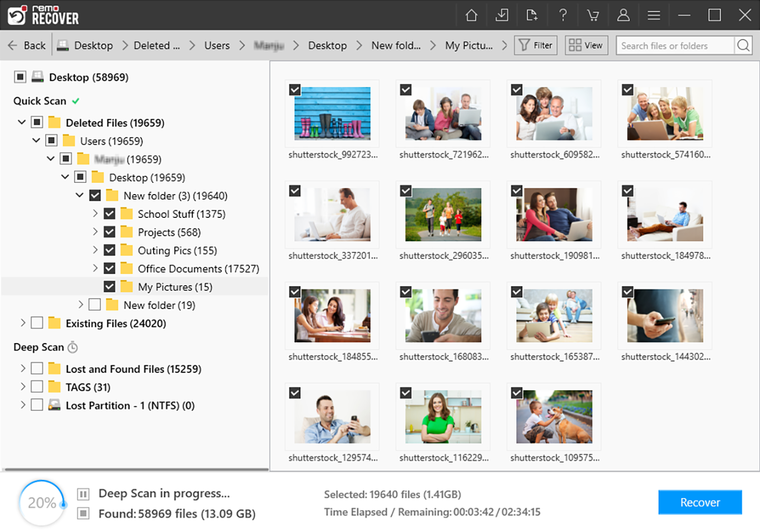Click the search magnifier icon
Image resolution: width=760 pixels, height=532 pixels.
(x=743, y=46)
